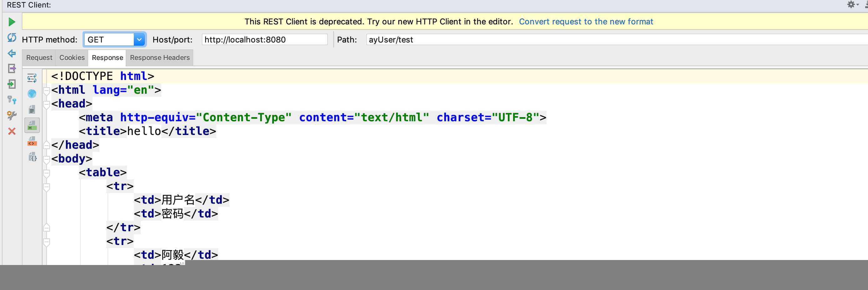View response as XML icon
Viewport: 868px width, 290px height.
(32, 141)
